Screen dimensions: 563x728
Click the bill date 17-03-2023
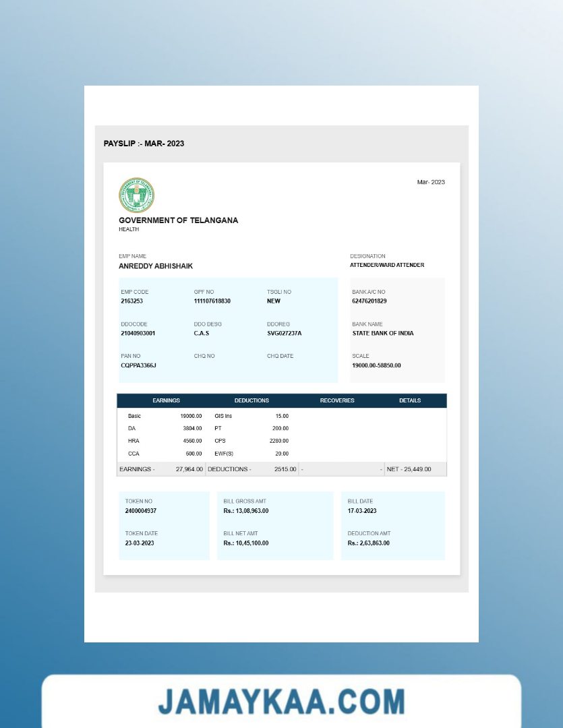(362, 511)
